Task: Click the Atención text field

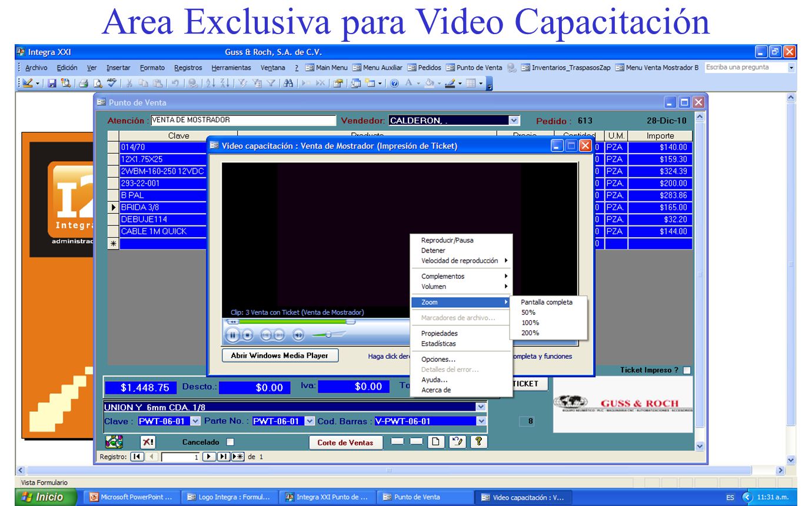Action: pyautogui.click(x=243, y=120)
